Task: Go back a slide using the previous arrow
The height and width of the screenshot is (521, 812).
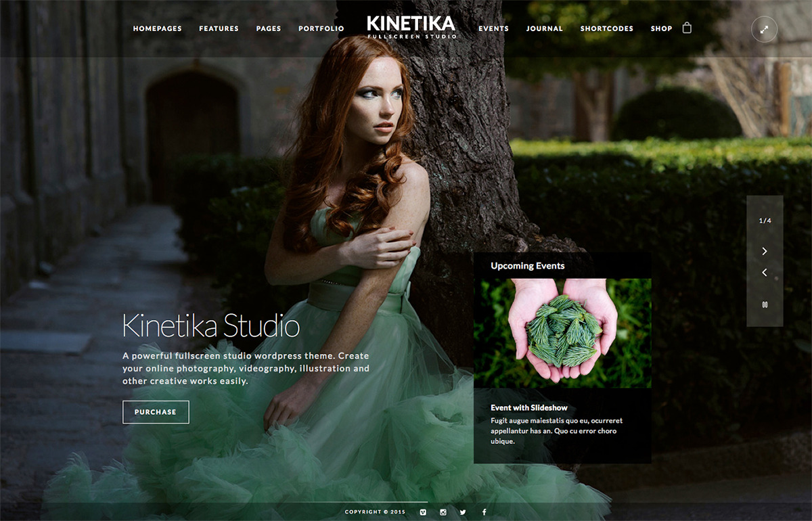Action: (764, 273)
